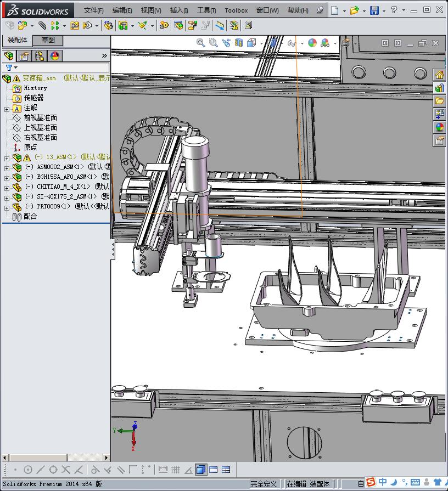448x491 pixels.
Task: Open the View Orientation cube icon
Action: tap(251, 43)
